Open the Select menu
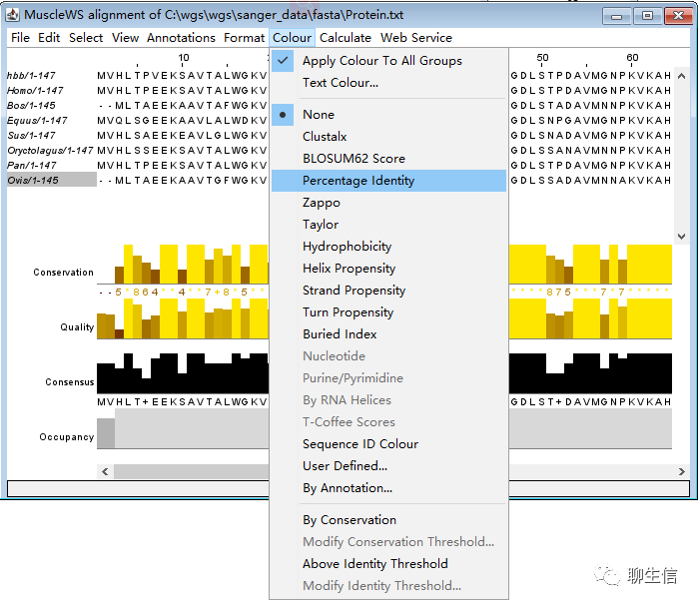Viewport: 700px width, 606px height. click(x=86, y=38)
